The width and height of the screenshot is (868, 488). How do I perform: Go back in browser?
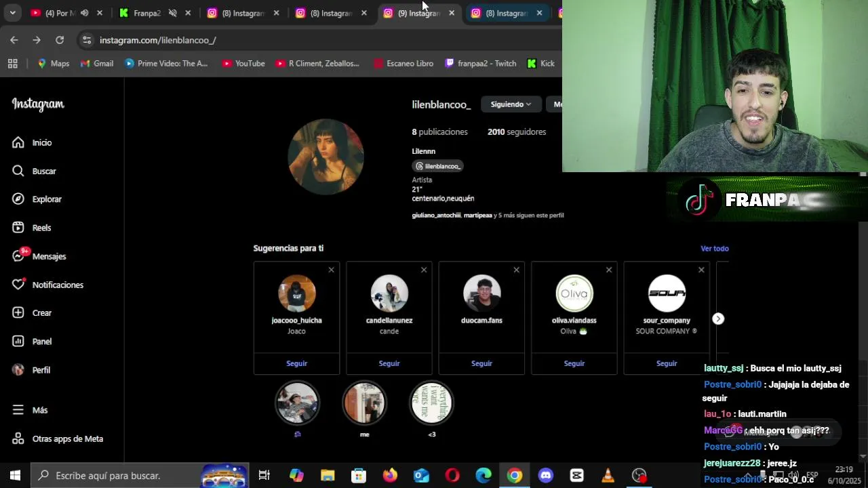[14, 40]
